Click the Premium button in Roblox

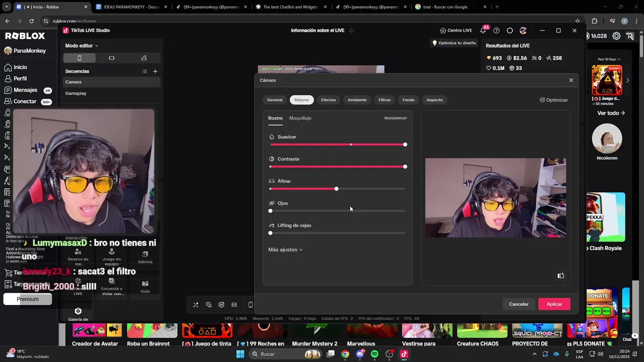coord(28,299)
